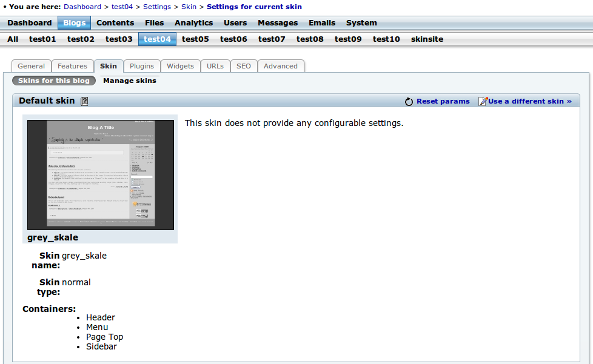Screen dimensions: 593x364
Task: Select the test05 blog
Action: coord(195,39)
